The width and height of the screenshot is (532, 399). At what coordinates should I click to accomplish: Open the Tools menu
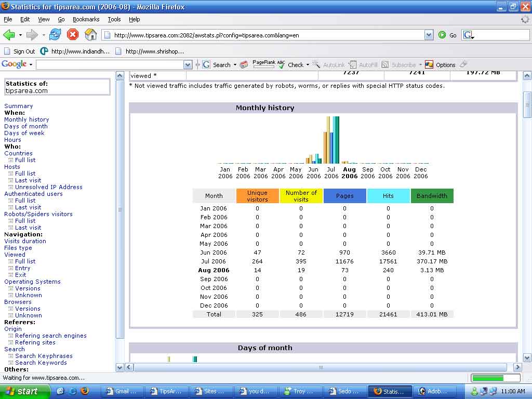pos(114,19)
